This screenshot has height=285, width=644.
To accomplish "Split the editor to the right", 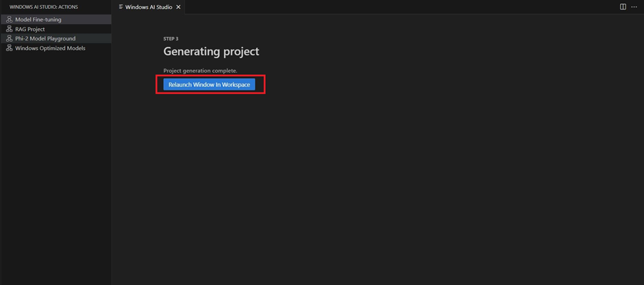I will click(623, 7).
